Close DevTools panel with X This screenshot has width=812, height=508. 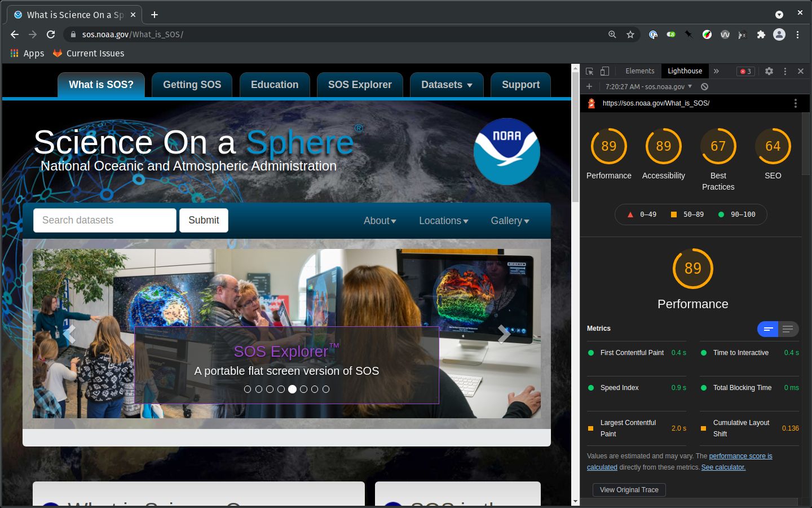tap(801, 71)
